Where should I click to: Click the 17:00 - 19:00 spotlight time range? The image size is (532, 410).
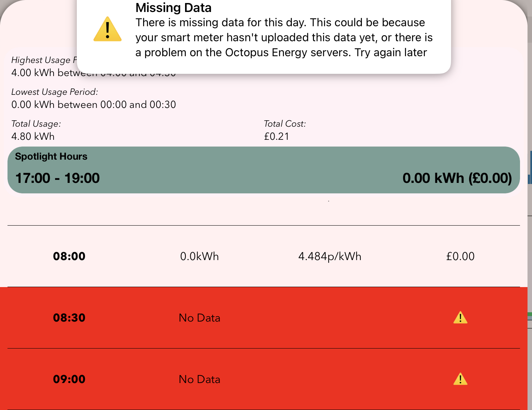[x=57, y=178]
